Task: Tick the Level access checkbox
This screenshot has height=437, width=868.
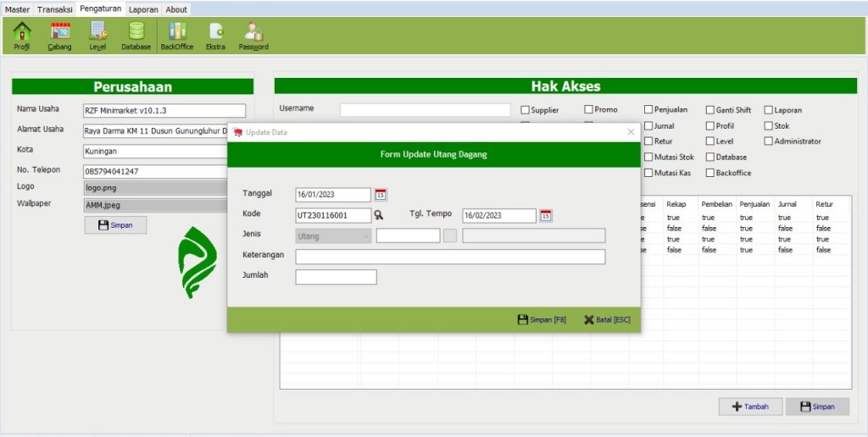Action: pyautogui.click(x=710, y=141)
